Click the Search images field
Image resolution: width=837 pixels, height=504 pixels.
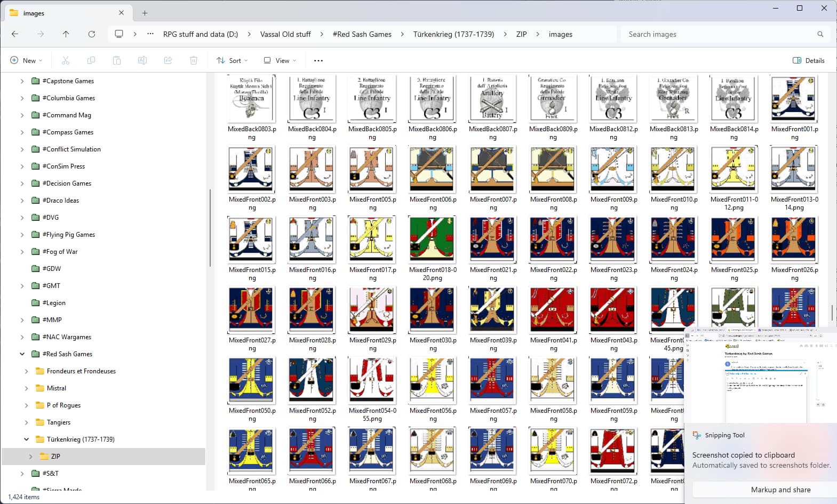coord(725,34)
